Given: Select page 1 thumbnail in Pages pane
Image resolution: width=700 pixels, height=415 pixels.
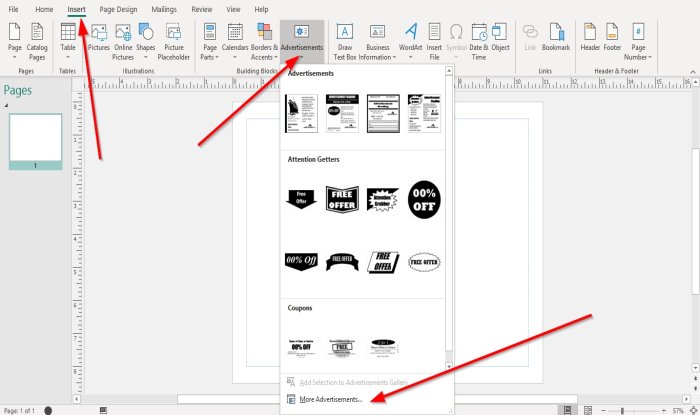Looking at the screenshot, I should click(36, 140).
